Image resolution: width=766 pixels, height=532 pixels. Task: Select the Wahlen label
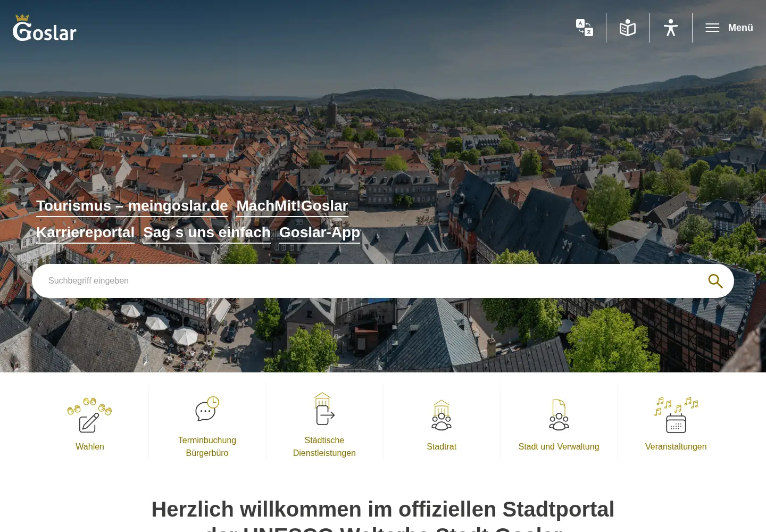[90, 447]
